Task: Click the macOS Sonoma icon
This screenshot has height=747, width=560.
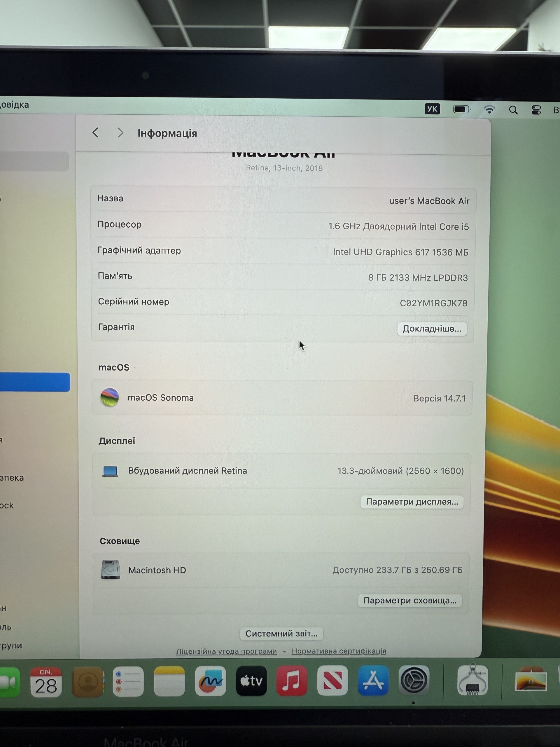Action: coord(110,397)
